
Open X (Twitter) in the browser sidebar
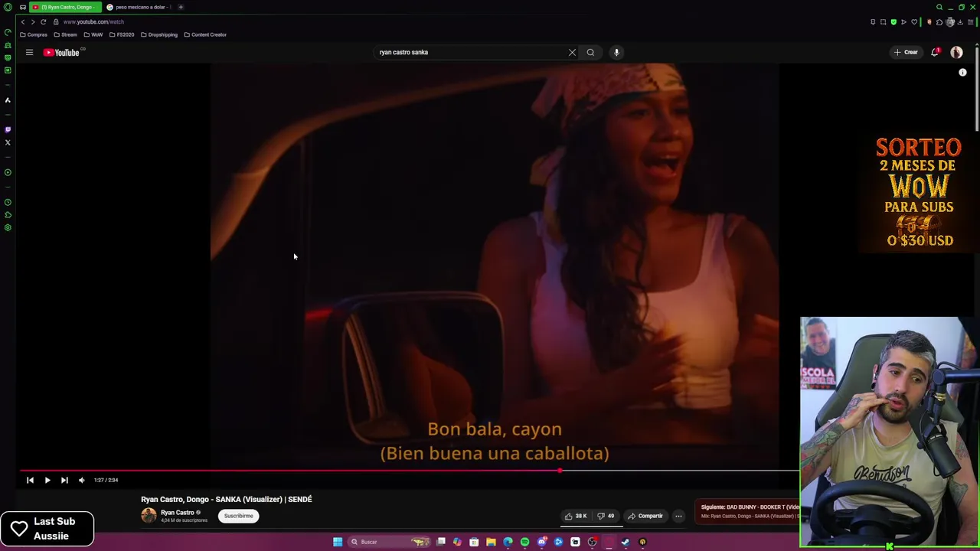pos(8,142)
